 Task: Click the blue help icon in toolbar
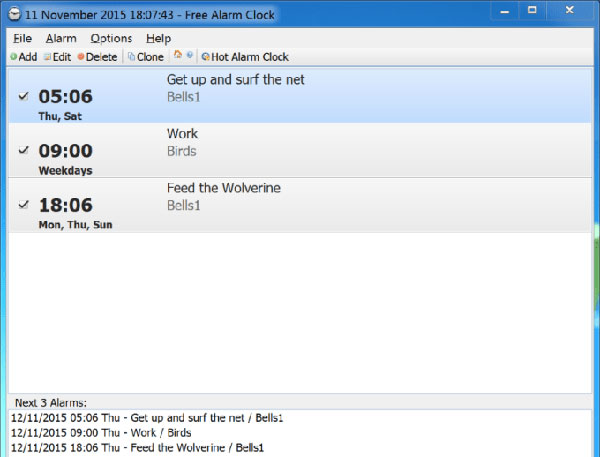pos(188,56)
